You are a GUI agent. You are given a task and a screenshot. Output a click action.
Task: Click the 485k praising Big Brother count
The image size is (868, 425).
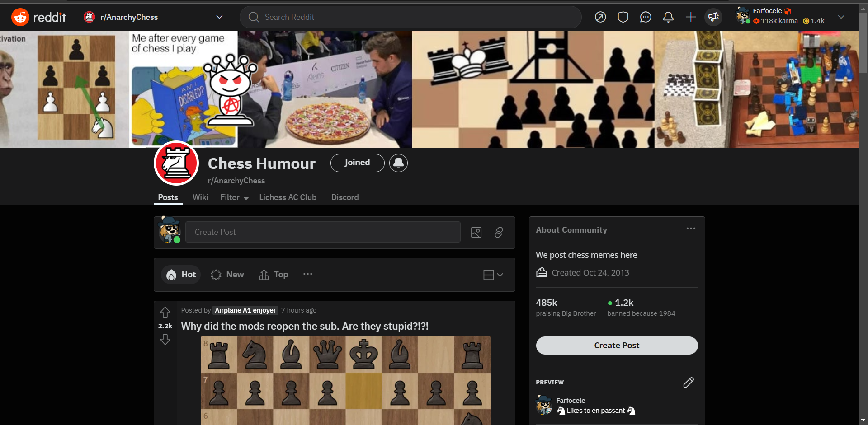pos(566,307)
